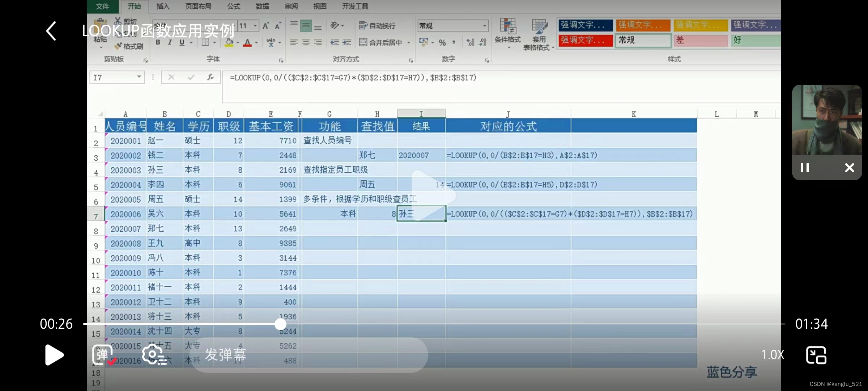The height and width of the screenshot is (391, 868).
Task: Open the 常规 number format dropdown
Action: 484,26
